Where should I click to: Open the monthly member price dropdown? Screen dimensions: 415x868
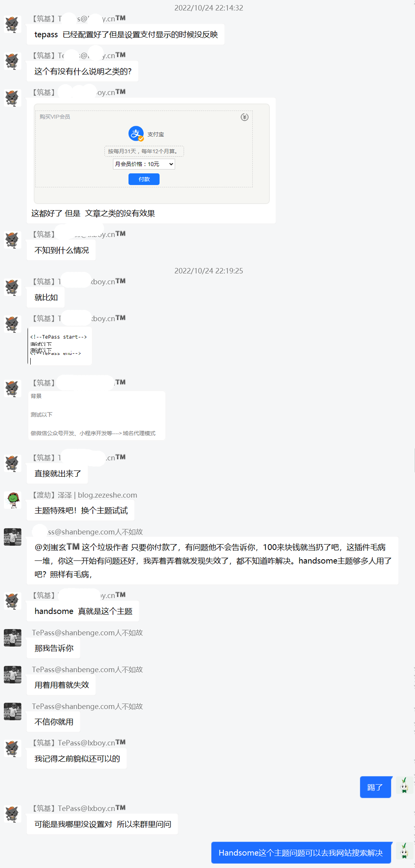[144, 164]
